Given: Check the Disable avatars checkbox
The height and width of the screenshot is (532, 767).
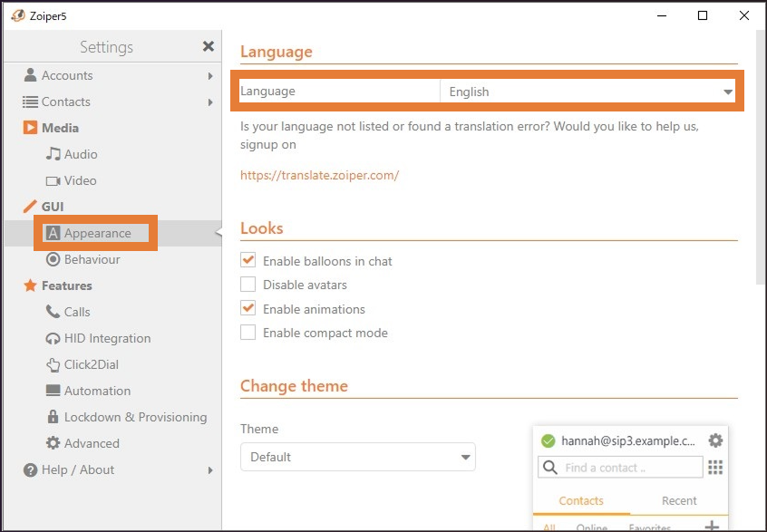Looking at the screenshot, I should click(x=248, y=285).
